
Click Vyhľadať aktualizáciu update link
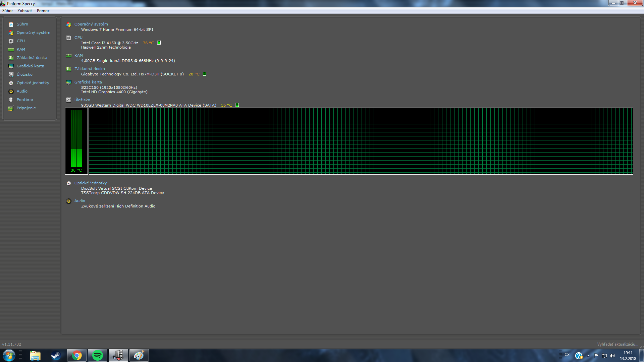click(x=618, y=344)
